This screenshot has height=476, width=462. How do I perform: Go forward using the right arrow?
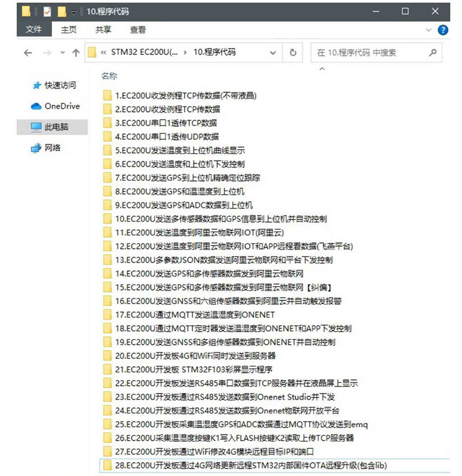point(47,53)
